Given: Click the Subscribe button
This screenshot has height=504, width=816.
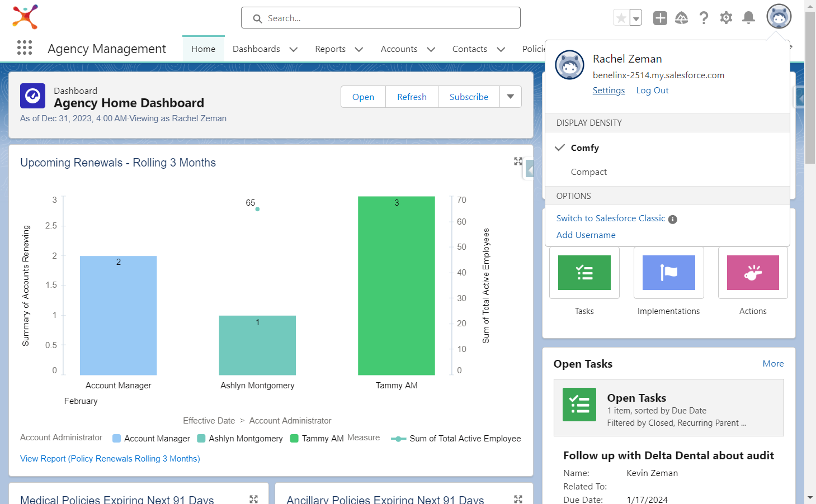Looking at the screenshot, I should [x=469, y=97].
